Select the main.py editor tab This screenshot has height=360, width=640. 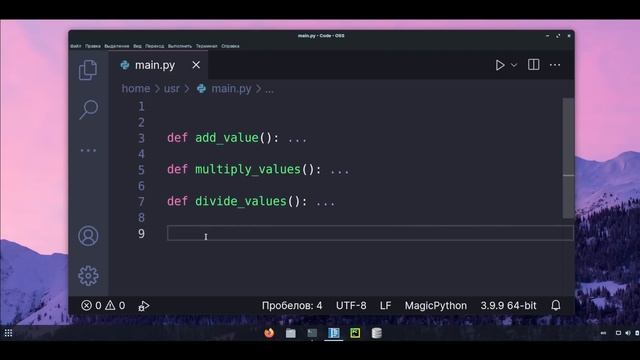[158, 65]
